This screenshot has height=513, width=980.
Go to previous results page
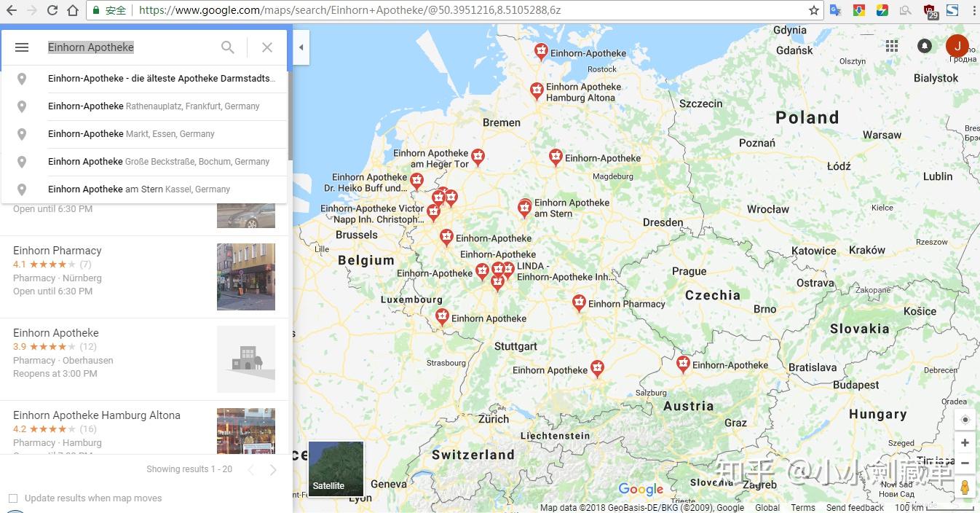(x=250, y=470)
